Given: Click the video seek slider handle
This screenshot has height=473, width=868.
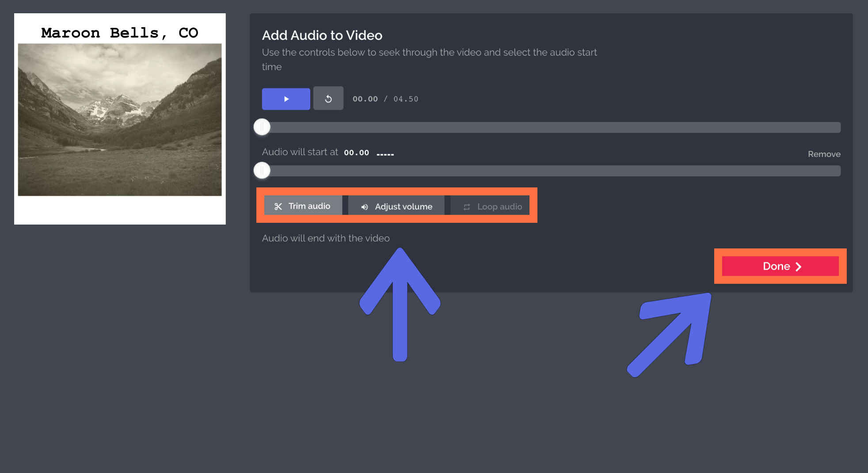Looking at the screenshot, I should point(262,127).
